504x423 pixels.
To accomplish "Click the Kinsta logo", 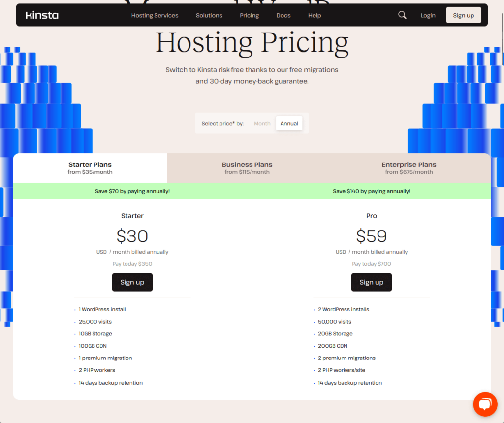I will (42, 15).
